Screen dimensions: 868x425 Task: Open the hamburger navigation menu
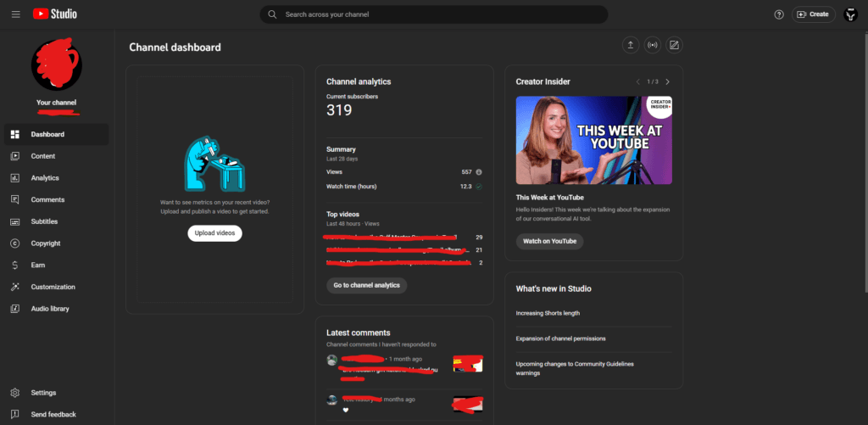(15, 14)
